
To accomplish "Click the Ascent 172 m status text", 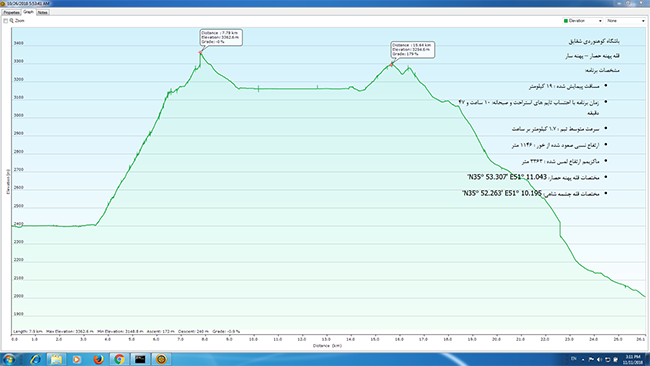I will point(160,332).
